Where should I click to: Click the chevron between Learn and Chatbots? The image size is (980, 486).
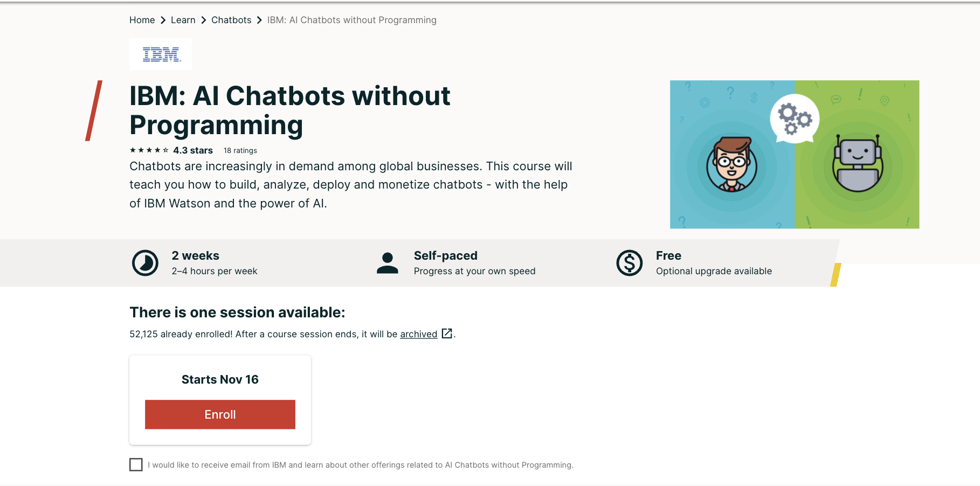pyautogui.click(x=203, y=20)
